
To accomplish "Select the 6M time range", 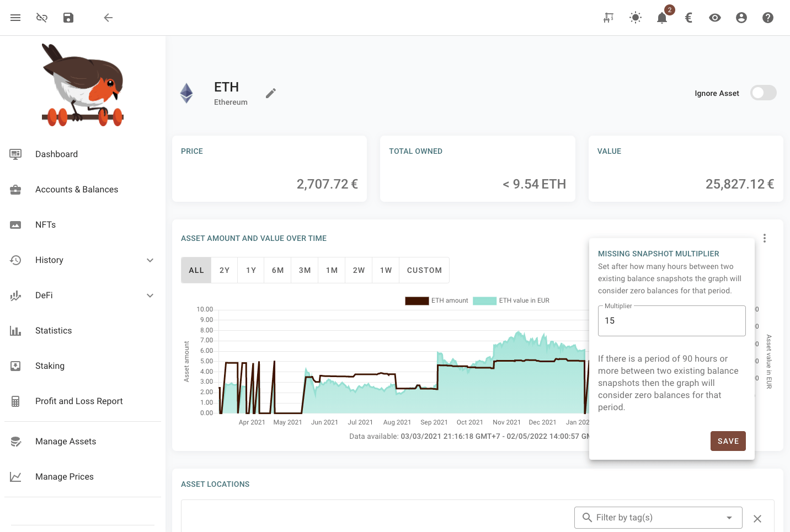I will 277,270.
